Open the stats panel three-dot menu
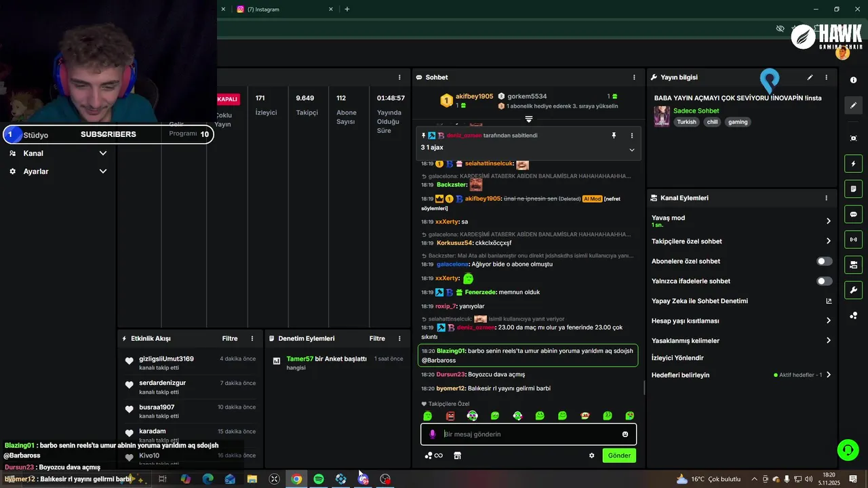 tap(399, 77)
